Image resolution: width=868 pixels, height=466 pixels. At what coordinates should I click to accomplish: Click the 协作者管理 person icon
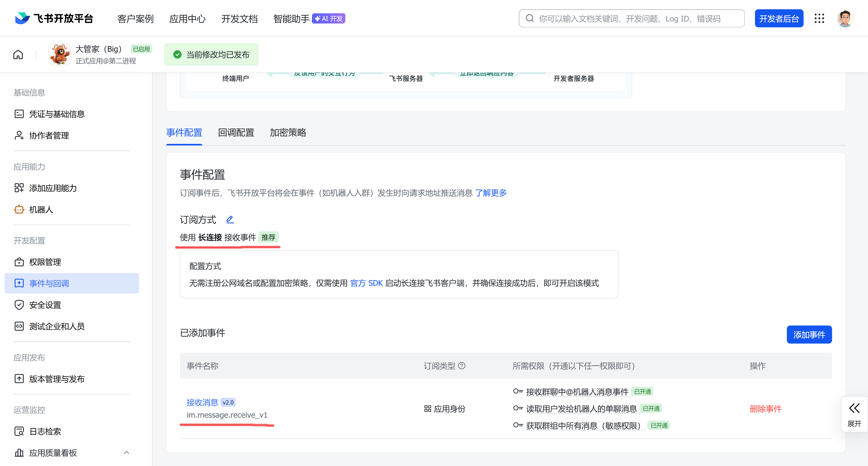point(19,135)
